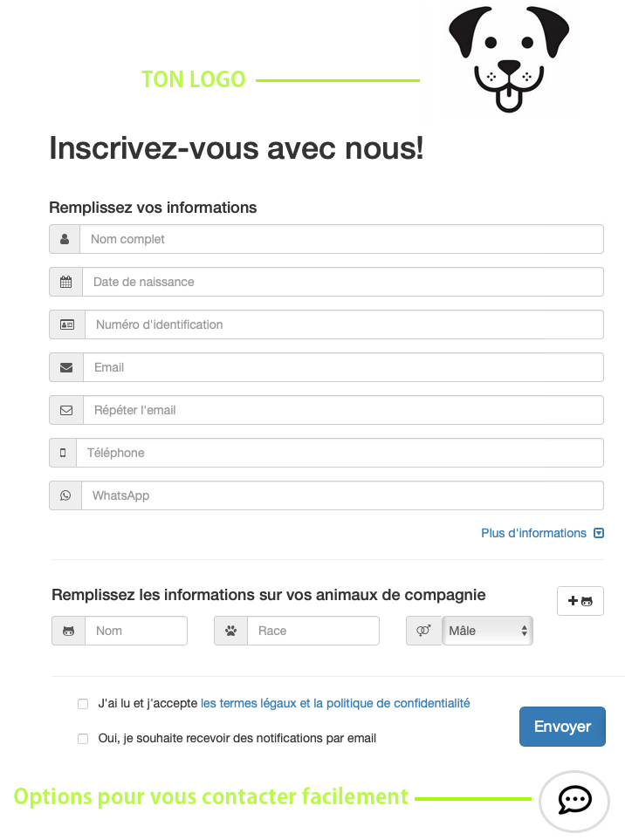Click the ID card icon
This screenshot has width=625, height=840.
[x=67, y=324]
